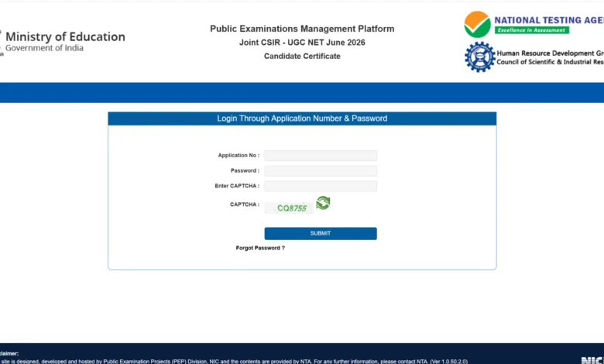The height and width of the screenshot is (364, 604).
Task: Click the Login Through Application Number header
Action: click(302, 118)
